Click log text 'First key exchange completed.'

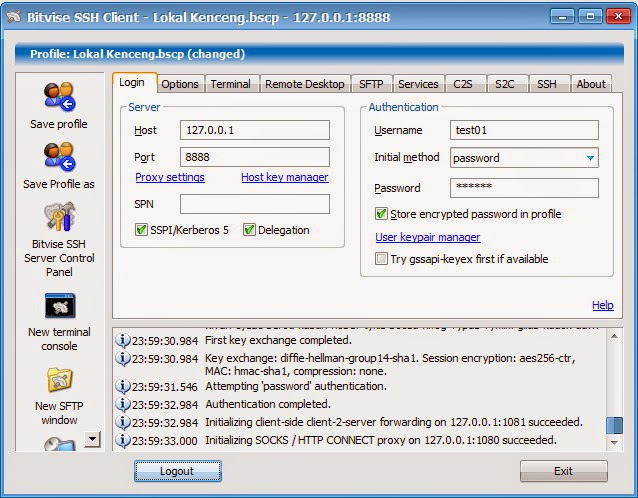pos(278,340)
